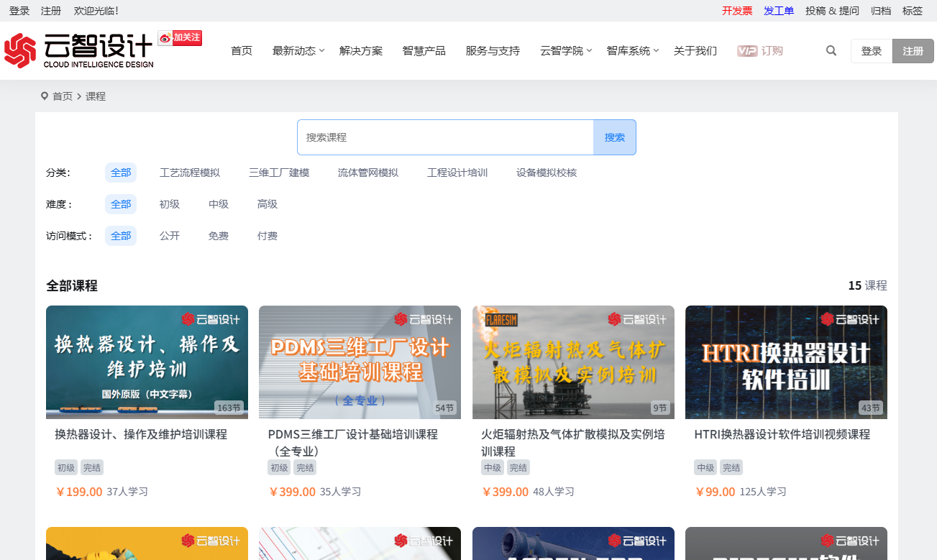
Task: Click the ¥99.00 price on HTRI course
Action: (715, 492)
